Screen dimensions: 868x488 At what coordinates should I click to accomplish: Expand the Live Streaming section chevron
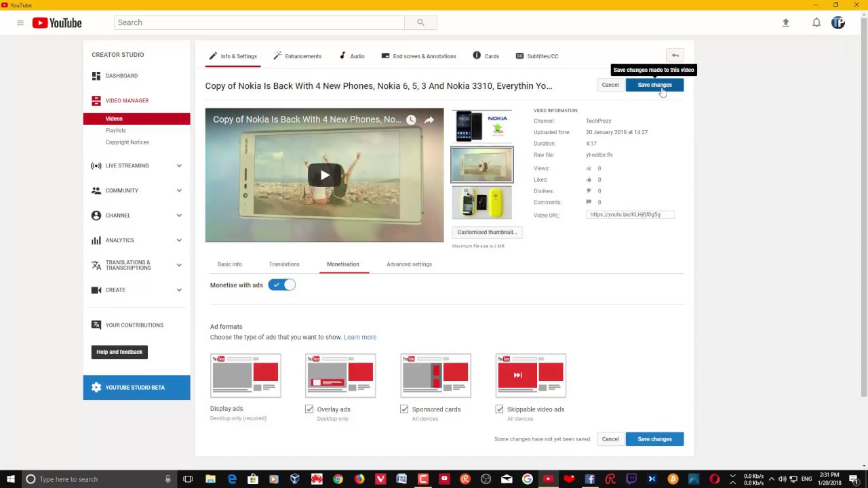(179, 165)
